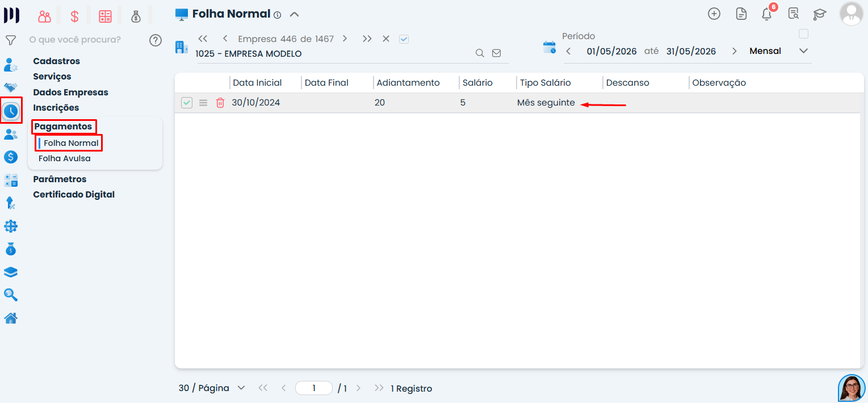Open the Inscrições menu
The height and width of the screenshot is (403, 868).
[x=56, y=107]
